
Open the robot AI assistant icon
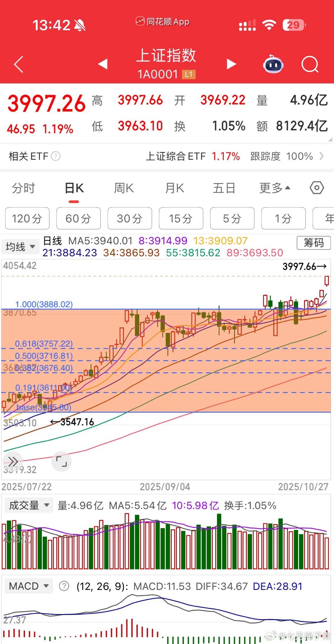click(273, 64)
